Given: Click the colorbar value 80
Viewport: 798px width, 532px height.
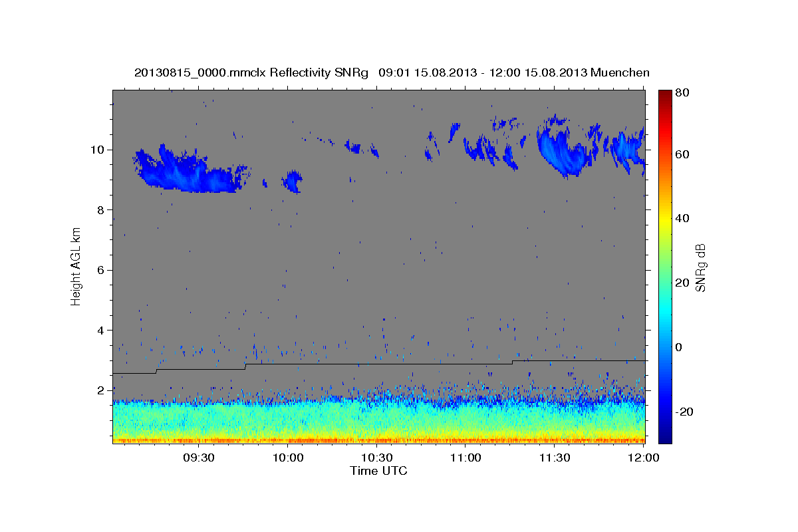Looking at the screenshot, I should click(x=684, y=93).
